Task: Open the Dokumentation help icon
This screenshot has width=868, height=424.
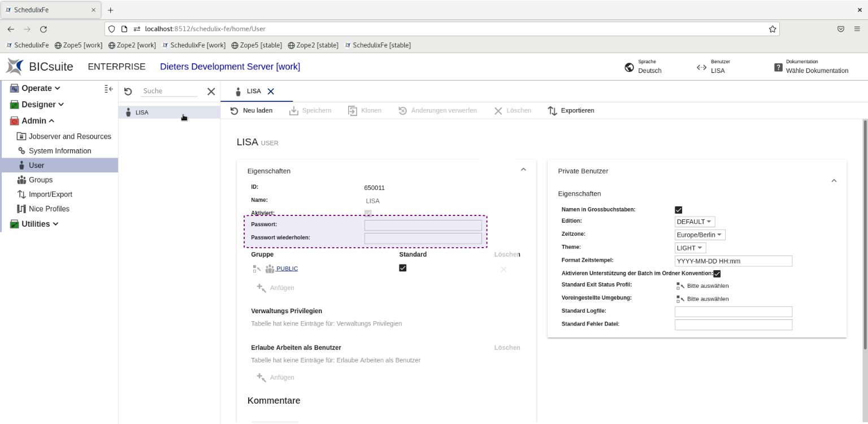Action: coord(778,67)
